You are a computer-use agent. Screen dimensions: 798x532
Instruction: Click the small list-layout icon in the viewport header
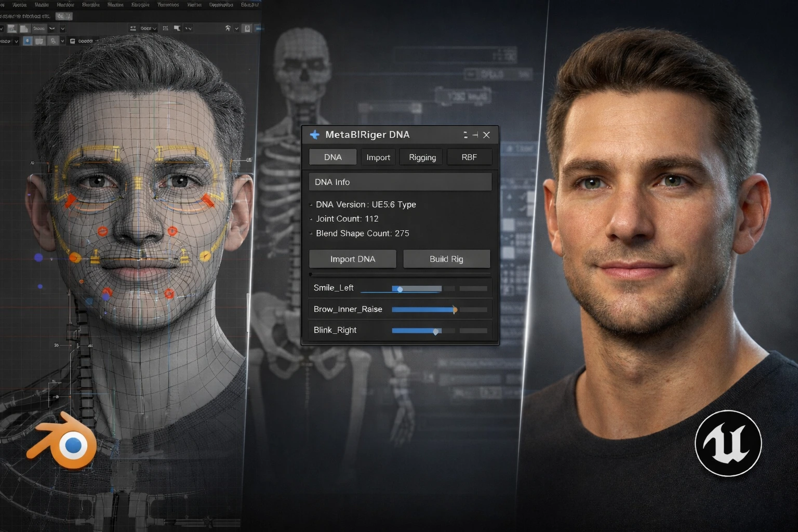(165, 28)
